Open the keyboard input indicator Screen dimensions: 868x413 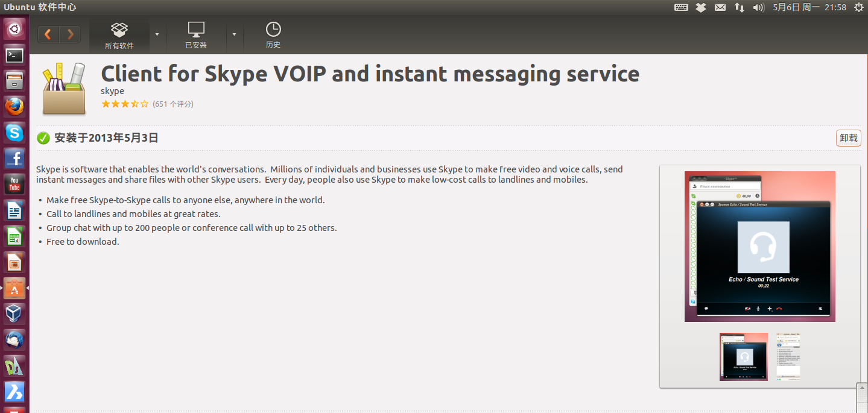tap(681, 7)
